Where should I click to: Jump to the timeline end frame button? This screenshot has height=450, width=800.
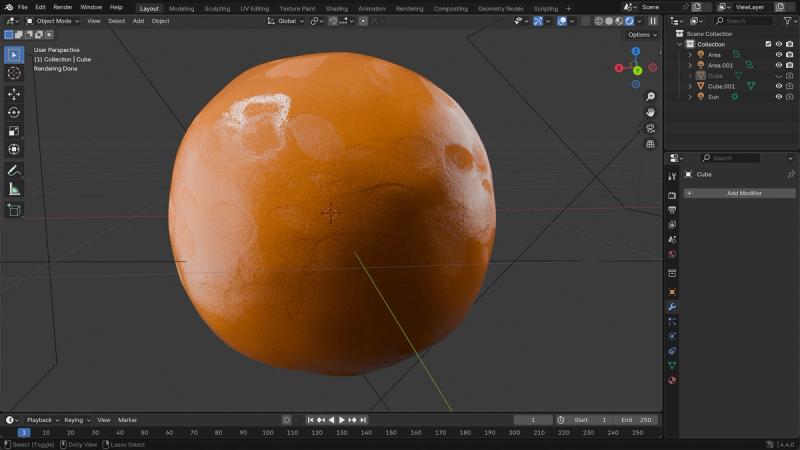tap(363, 420)
